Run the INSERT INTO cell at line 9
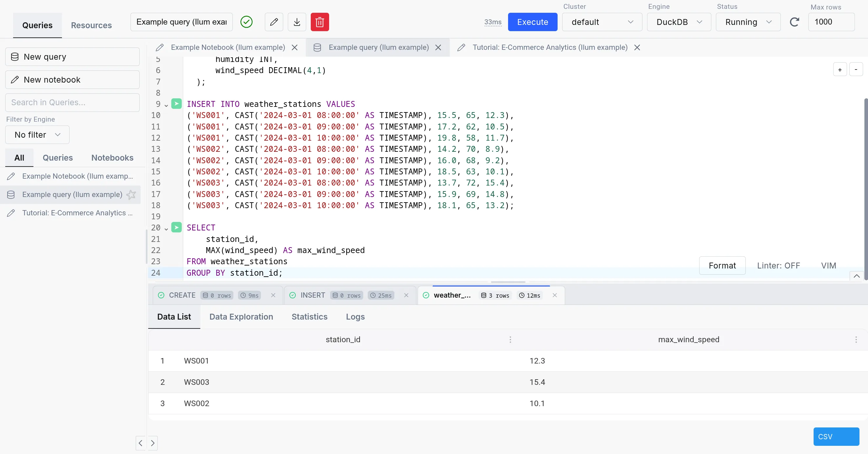This screenshot has height=454, width=868. point(176,104)
